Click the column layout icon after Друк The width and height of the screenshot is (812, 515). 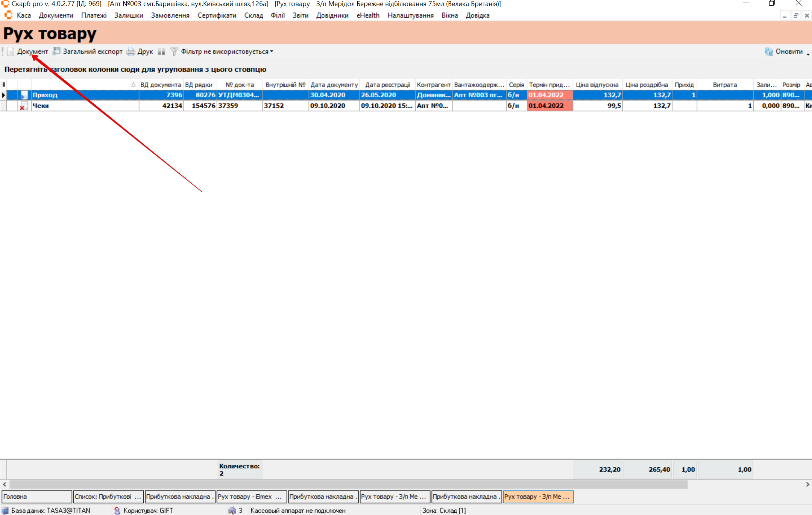[x=161, y=52]
